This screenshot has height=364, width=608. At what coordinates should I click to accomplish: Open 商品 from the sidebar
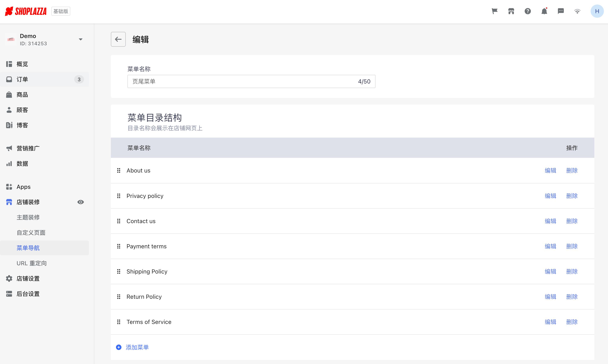22,94
